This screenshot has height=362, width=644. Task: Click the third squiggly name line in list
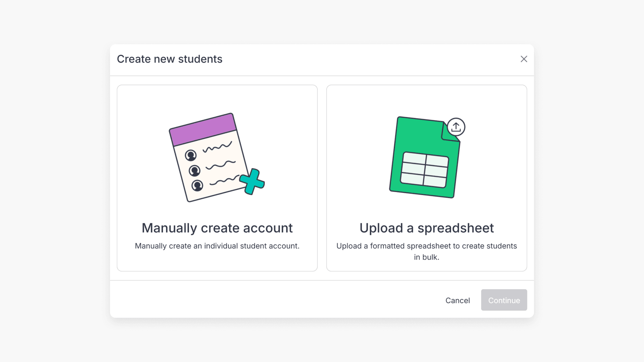224,181
